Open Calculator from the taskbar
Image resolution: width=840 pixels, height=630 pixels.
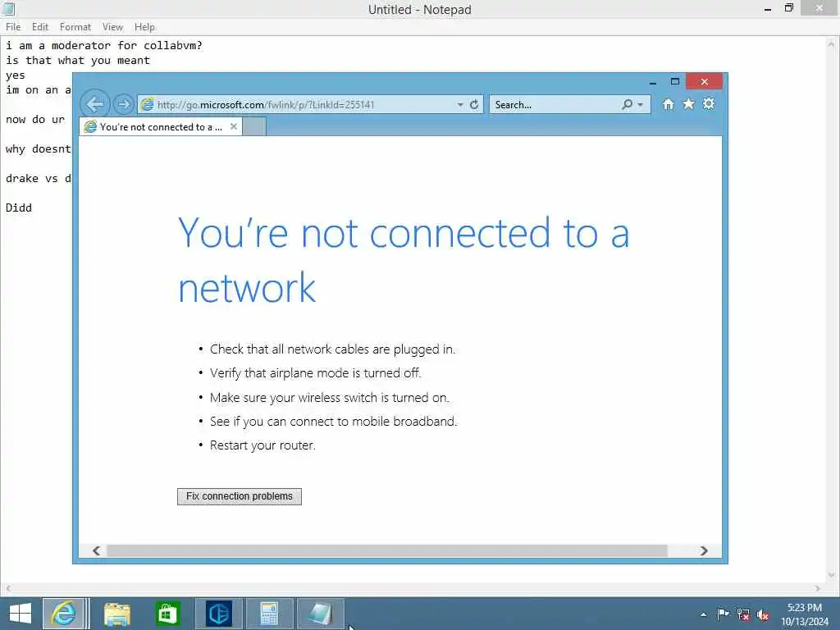269,614
